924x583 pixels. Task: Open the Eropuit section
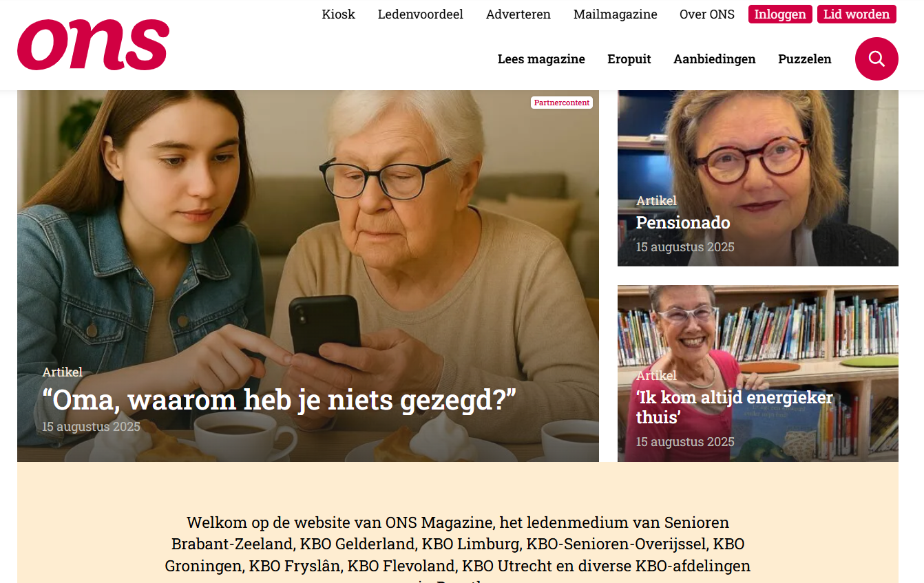(x=629, y=59)
